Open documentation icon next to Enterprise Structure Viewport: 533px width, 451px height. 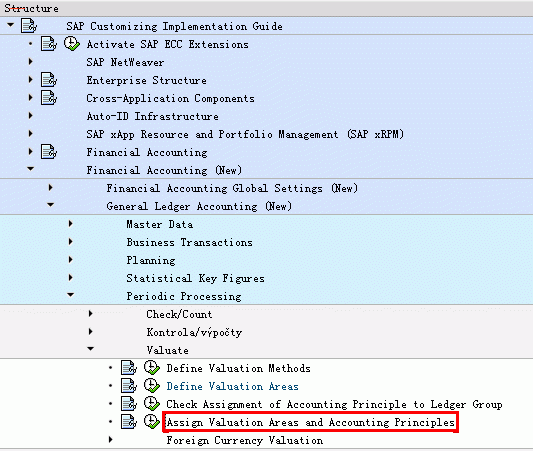49,80
